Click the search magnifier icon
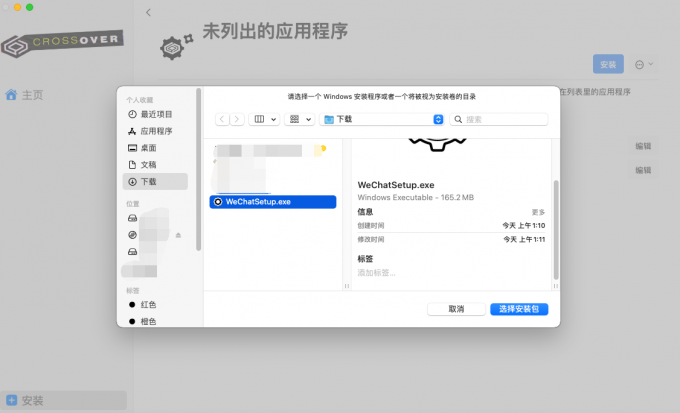Image resolution: width=680 pixels, height=413 pixels. [x=458, y=119]
